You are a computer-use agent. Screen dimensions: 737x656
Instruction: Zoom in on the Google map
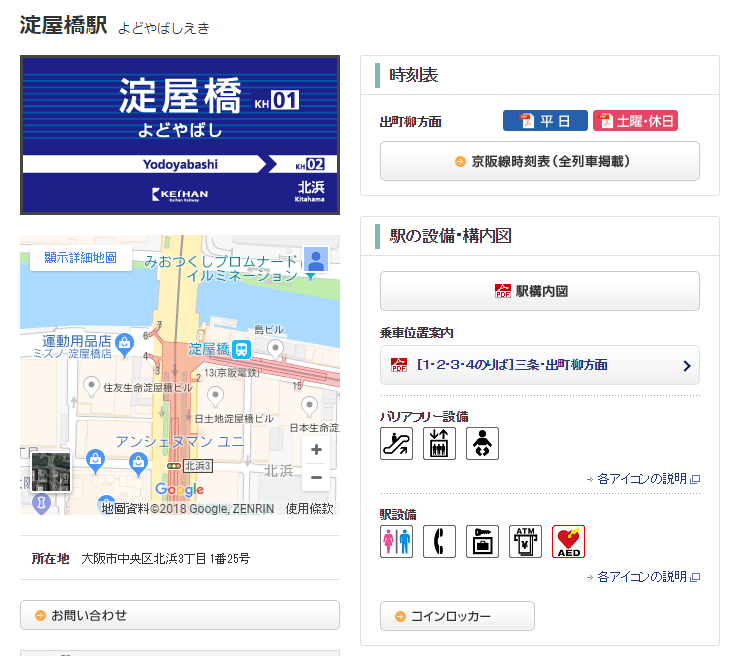[x=316, y=450]
